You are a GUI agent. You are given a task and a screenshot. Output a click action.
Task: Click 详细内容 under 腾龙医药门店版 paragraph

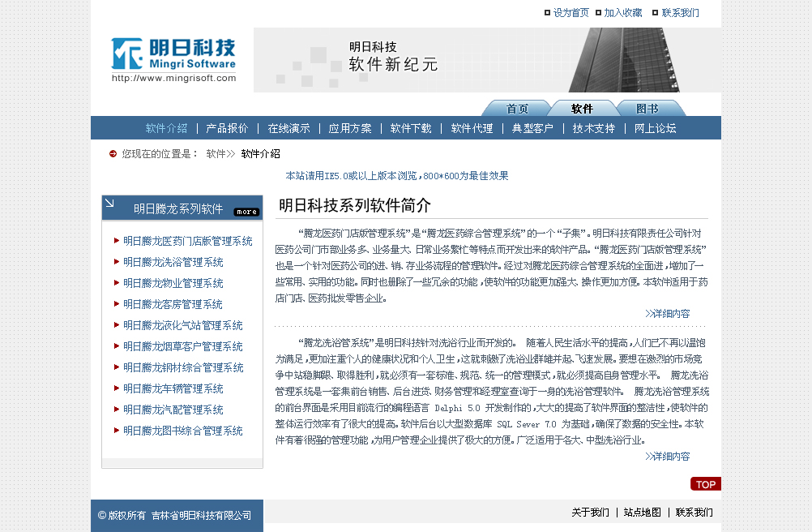tap(668, 313)
